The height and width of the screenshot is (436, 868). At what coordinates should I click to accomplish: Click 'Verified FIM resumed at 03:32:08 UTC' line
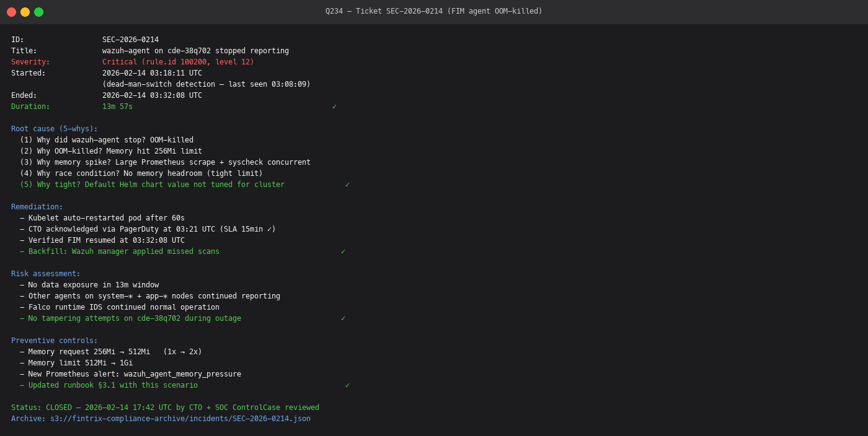(x=102, y=240)
